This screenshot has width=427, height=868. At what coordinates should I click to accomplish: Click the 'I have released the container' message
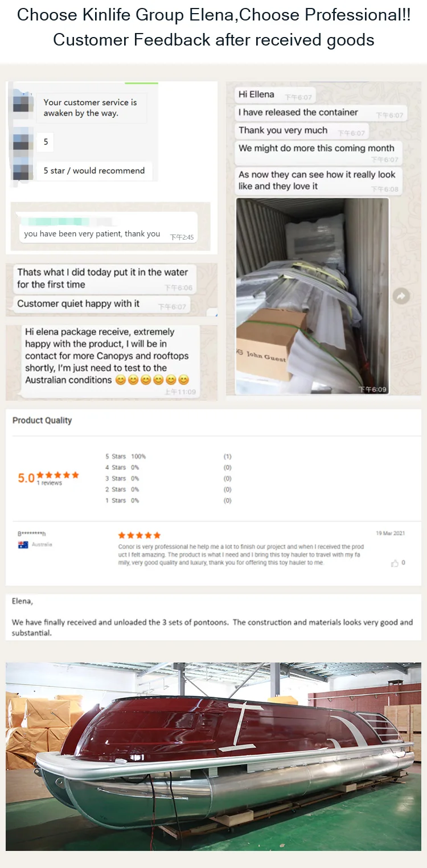tap(298, 112)
